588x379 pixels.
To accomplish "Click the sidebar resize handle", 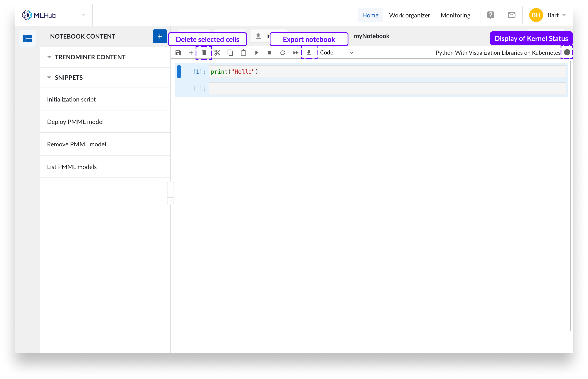I will [170, 189].
